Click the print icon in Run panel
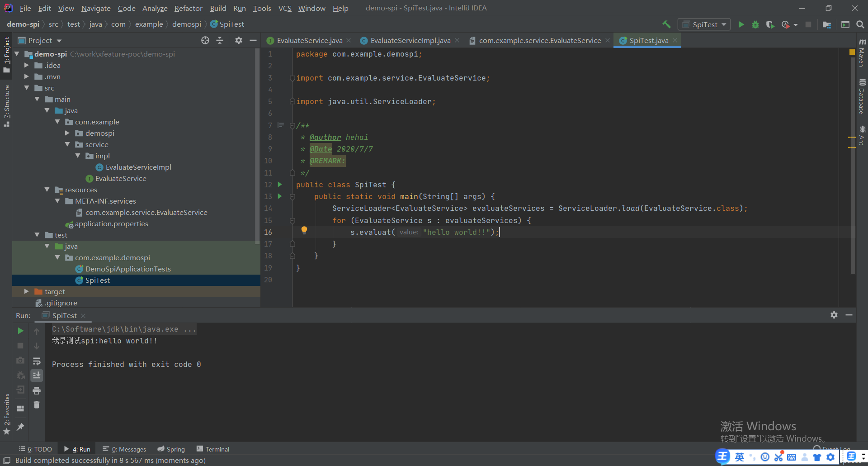This screenshot has height=466, width=868. pos(37,390)
